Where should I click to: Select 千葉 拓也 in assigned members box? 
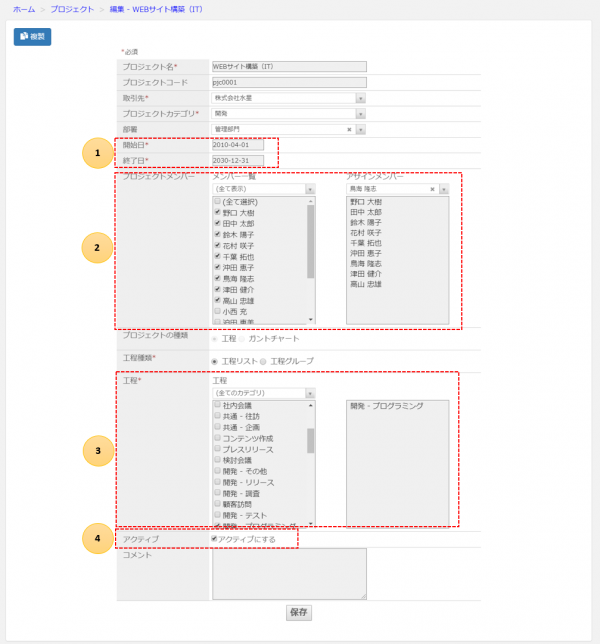pos(366,243)
